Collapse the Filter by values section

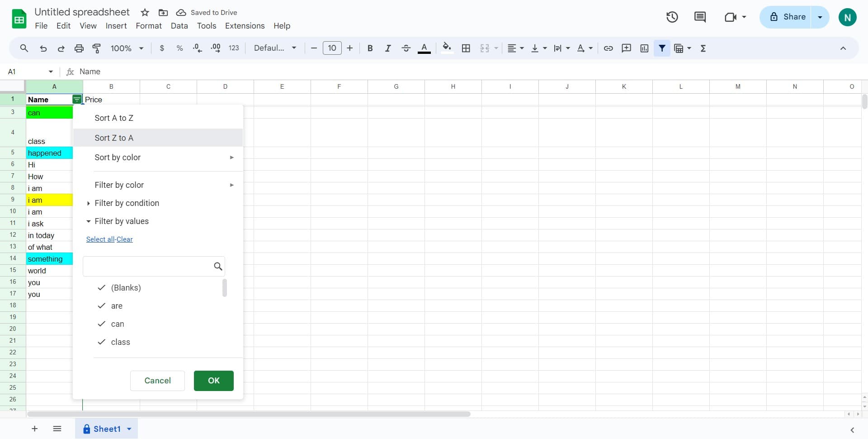(121, 221)
